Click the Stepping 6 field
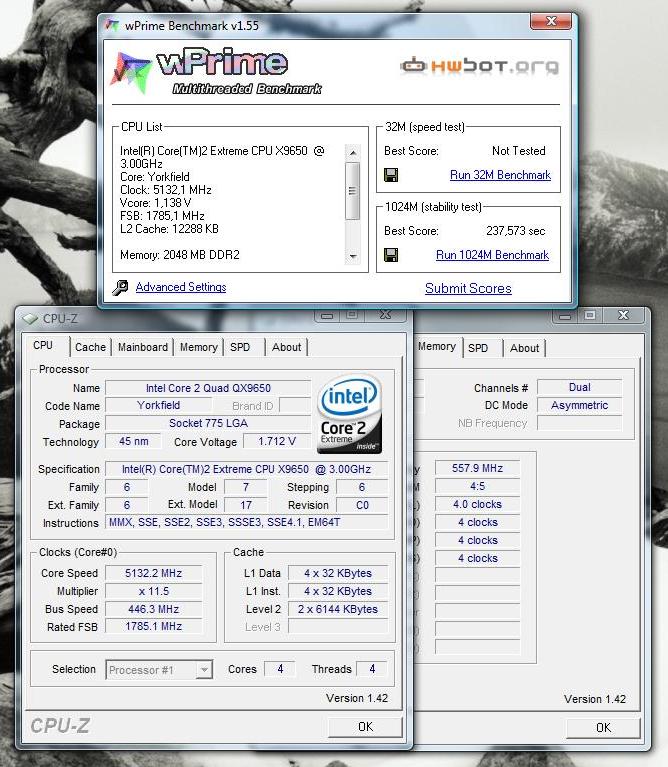The width and height of the screenshot is (668, 767). pos(362,487)
